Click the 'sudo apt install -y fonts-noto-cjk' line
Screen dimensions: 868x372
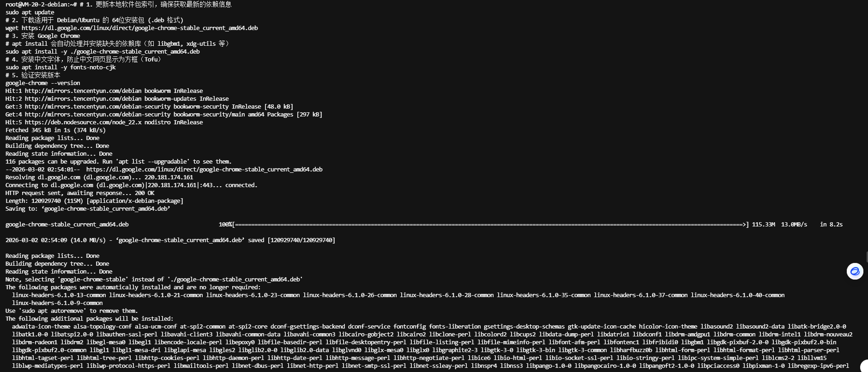pos(60,67)
